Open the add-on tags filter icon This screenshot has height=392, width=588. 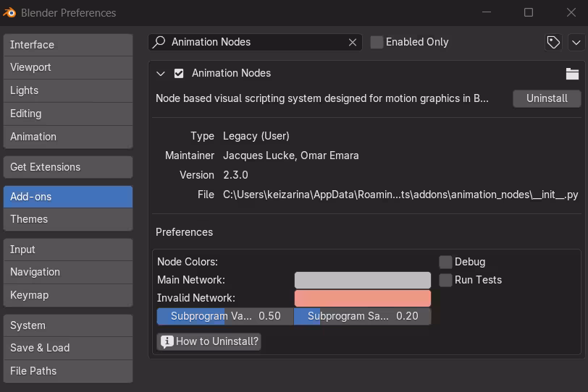tap(553, 42)
